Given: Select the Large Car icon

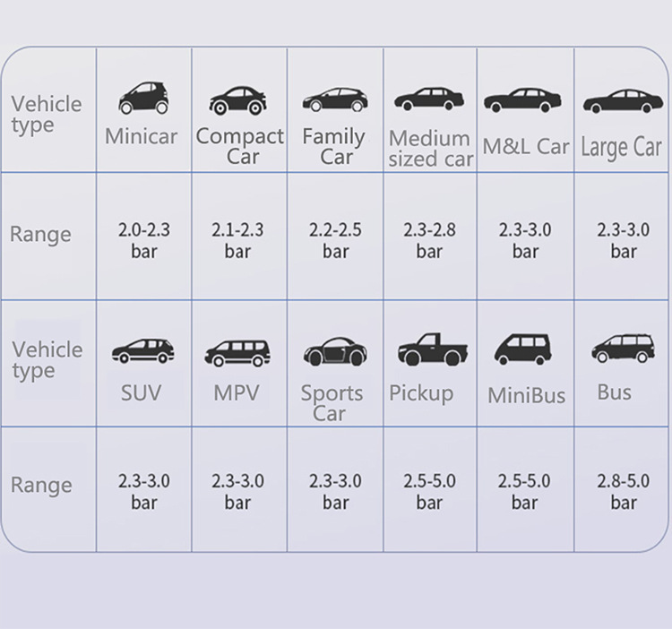Looking at the screenshot, I should point(623,101).
